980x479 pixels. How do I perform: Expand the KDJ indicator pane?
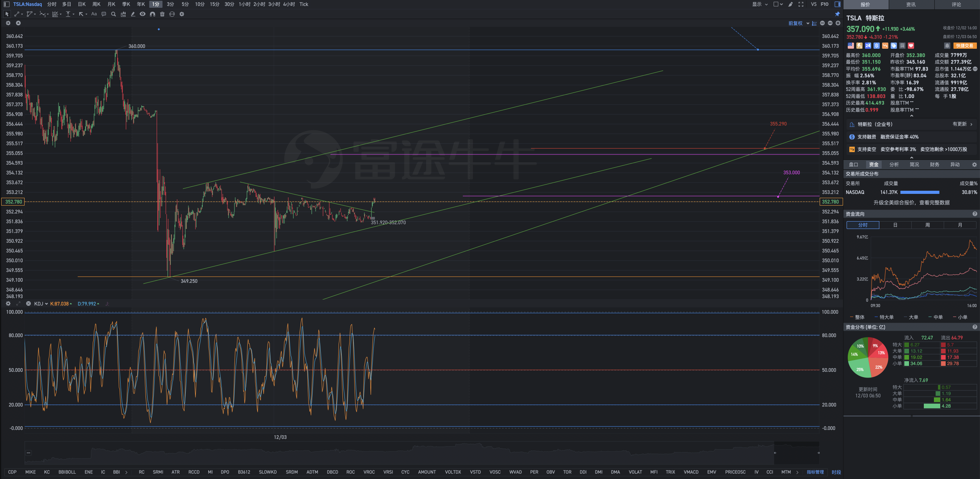point(18,303)
